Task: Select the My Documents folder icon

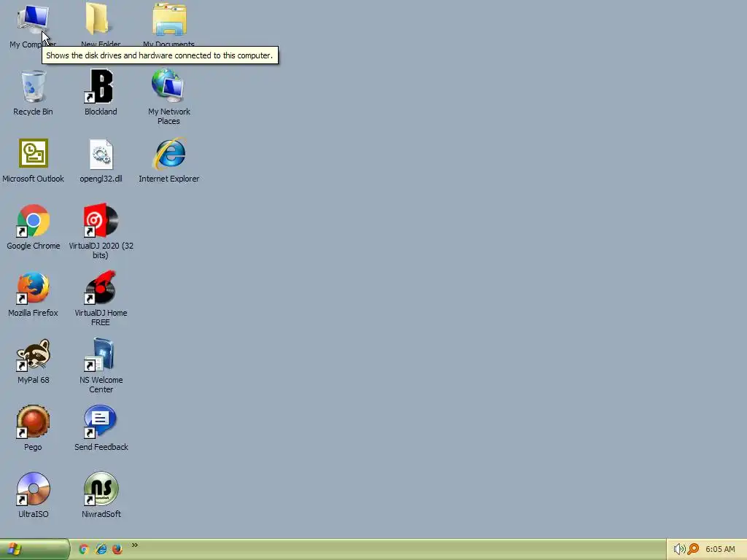Action: pos(169,20)
